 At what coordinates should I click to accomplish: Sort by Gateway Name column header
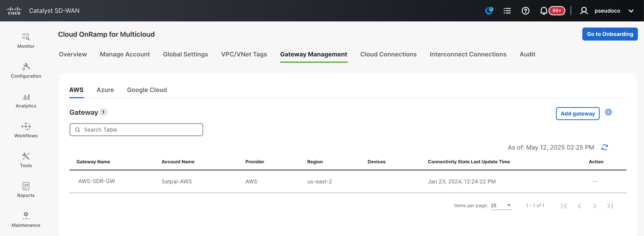(93, 162)
